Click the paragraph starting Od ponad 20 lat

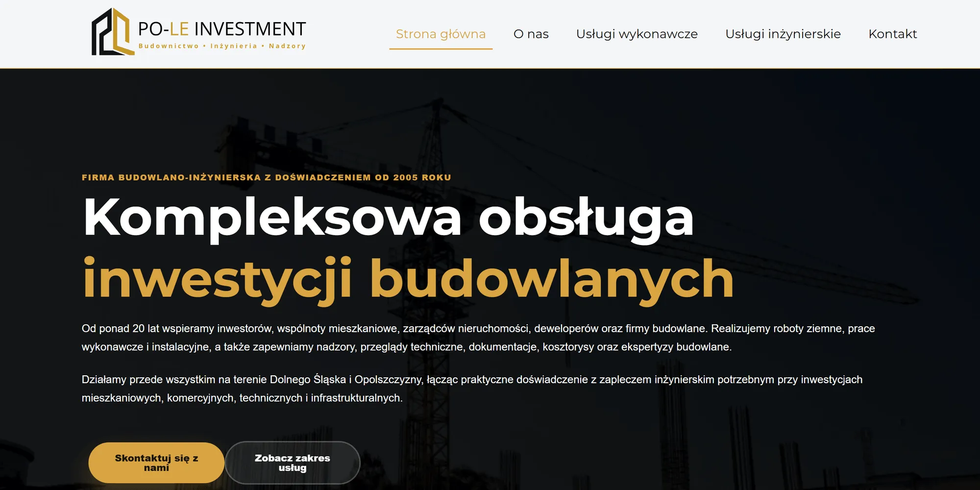(478, 338)
